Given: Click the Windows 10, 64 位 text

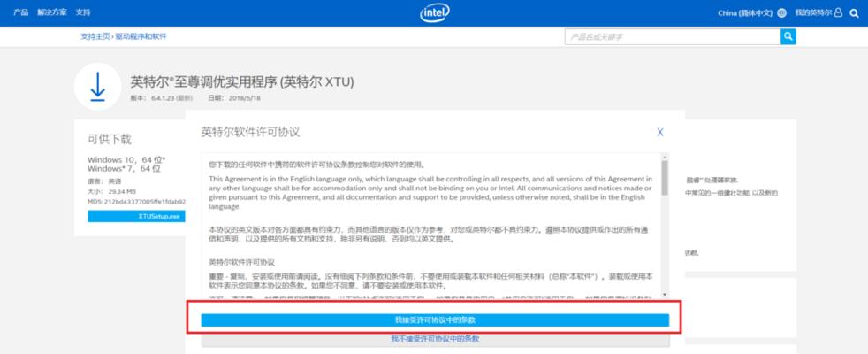Looking at the screenshot, I should [126, 159].
